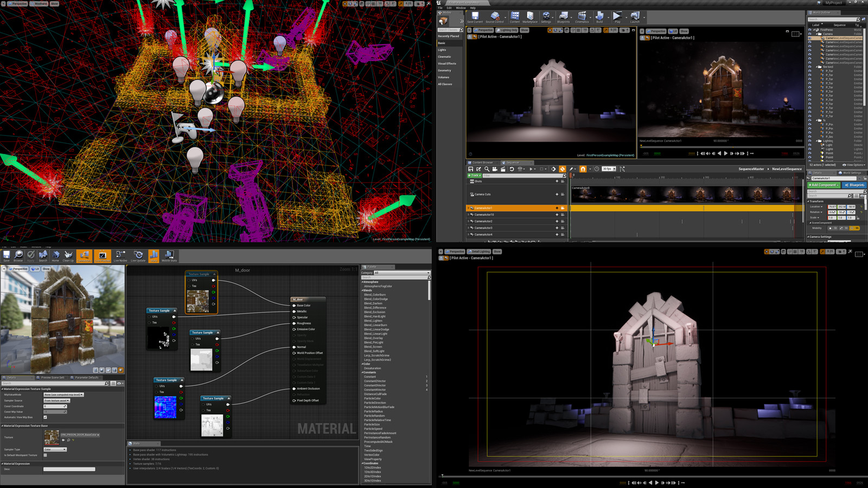Collapse Blends section in Palette

(362, 291)
